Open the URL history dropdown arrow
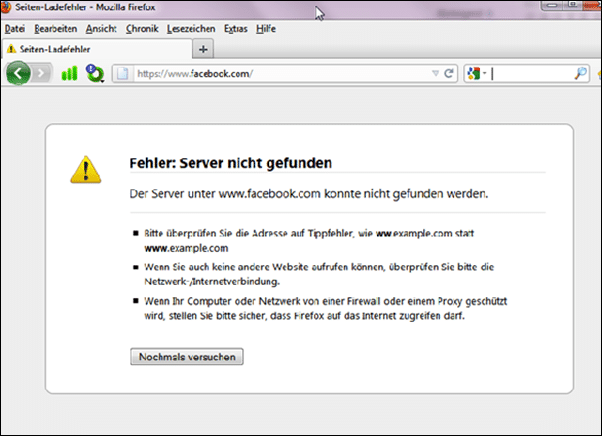The height and width of the screenshot is (436, 602). (435, 73)
